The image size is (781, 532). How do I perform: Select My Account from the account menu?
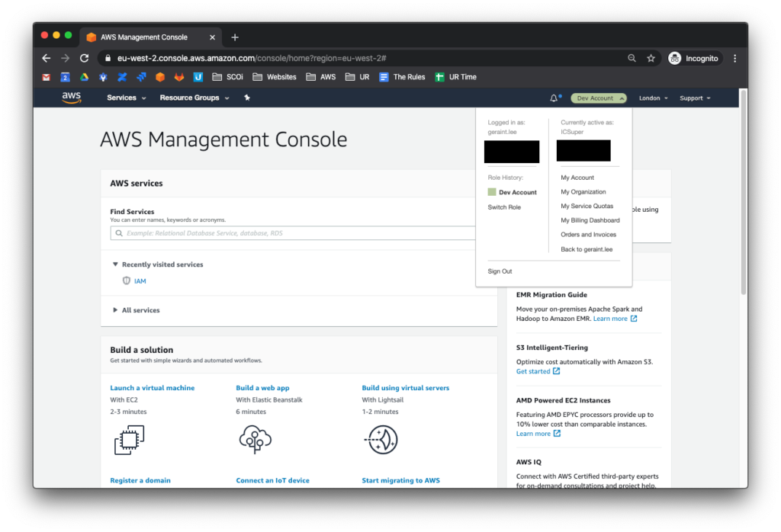pyautogui.click(x=577, y=178)
